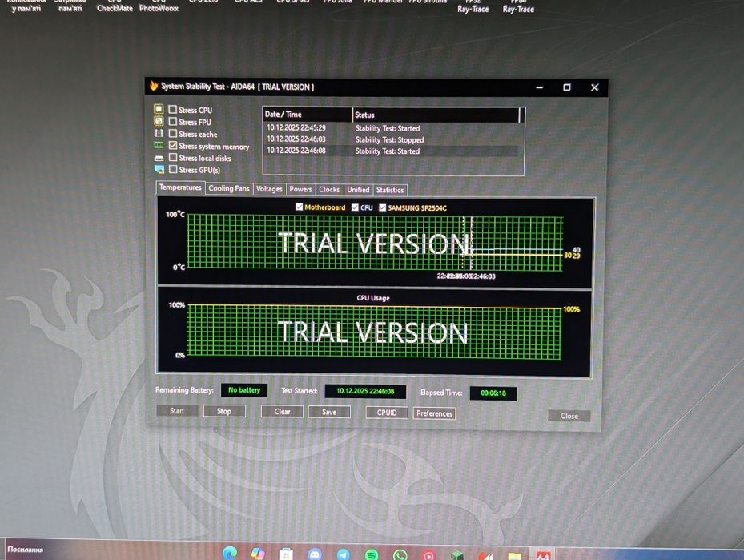This screenshot has height=560, width=744.
Task: Select log row 10.12.2025 22:45:29
Action: point(392,128)
